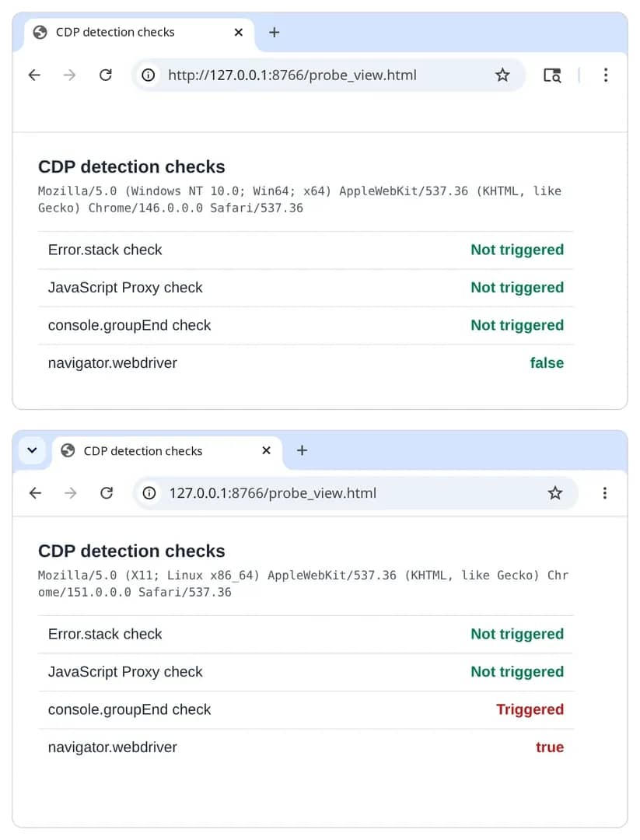Select CDP detection checks tab in bottom browser
Viewport: 640px width, 840px height.
coord(166,451)
